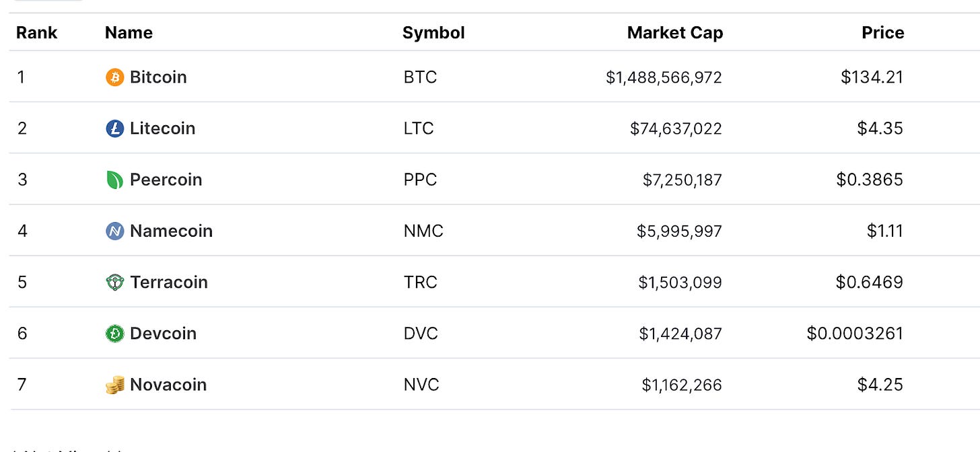Select the Devcoin name link
Viewport: 980px width, 452px height.
[x=163, y=333]
